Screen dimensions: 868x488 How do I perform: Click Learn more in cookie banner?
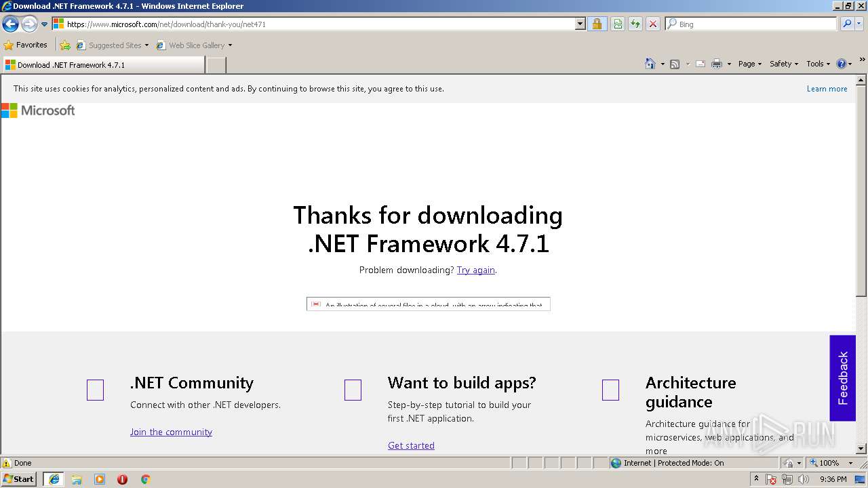click(x=827, y=89)
